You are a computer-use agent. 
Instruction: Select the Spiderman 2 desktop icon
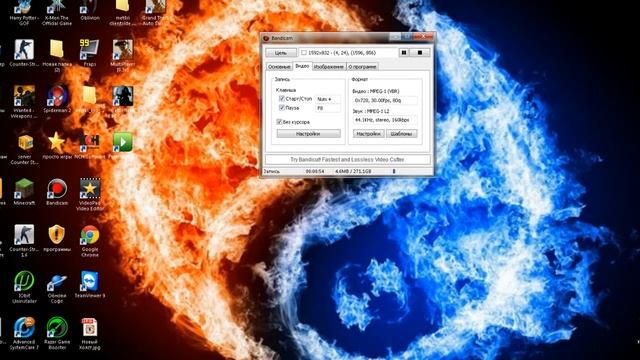click(x=57, y=99)
